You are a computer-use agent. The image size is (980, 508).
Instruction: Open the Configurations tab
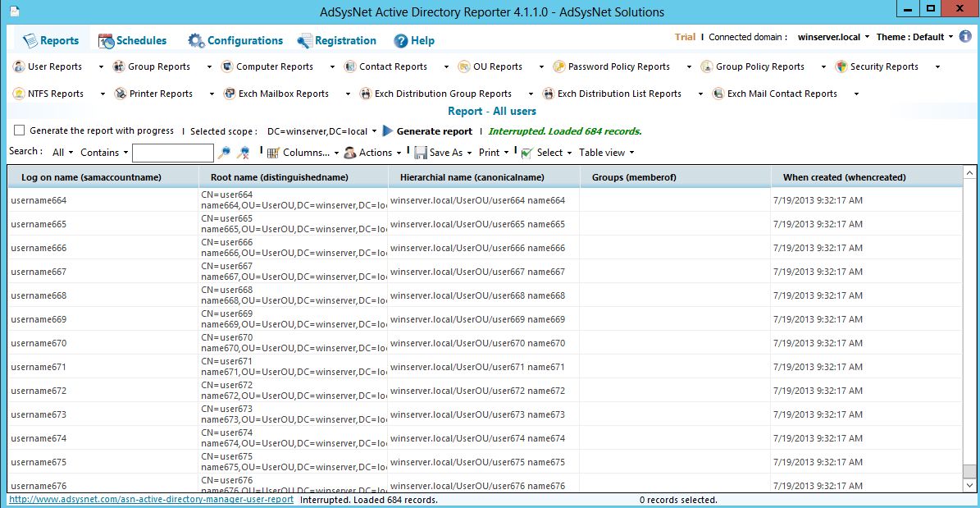(x=235, y=41)
